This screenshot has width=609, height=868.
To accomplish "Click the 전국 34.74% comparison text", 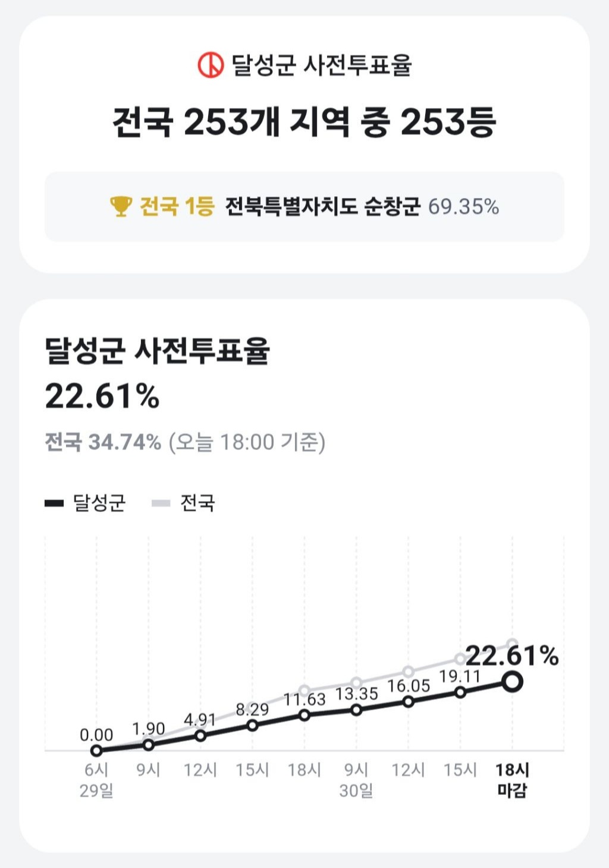I will point(103,442).
